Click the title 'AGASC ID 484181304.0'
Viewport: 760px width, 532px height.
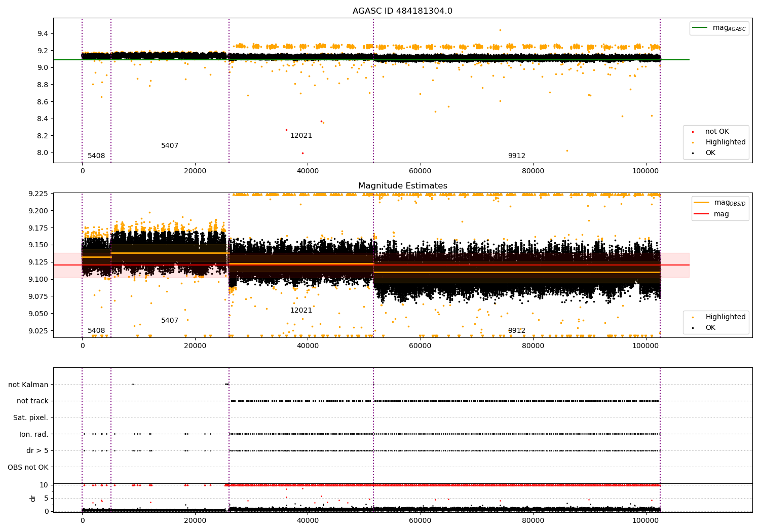(402, 11)
